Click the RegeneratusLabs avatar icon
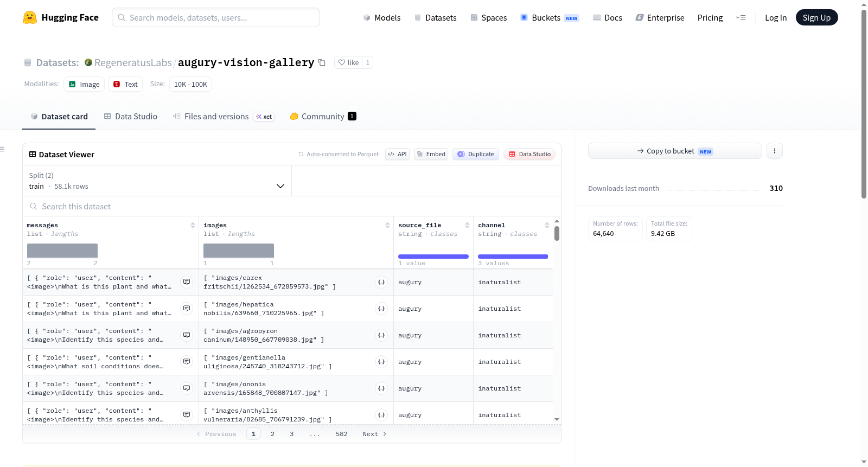The height and width of the screenshot is (467, 868). tap(88, 62)
